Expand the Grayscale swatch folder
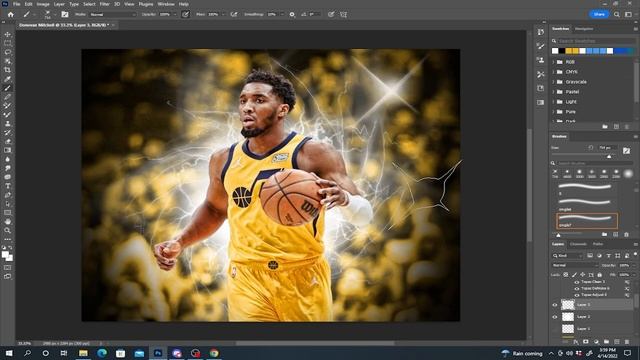The width and height of the screenshot is (640, 360). pos(554,82)
